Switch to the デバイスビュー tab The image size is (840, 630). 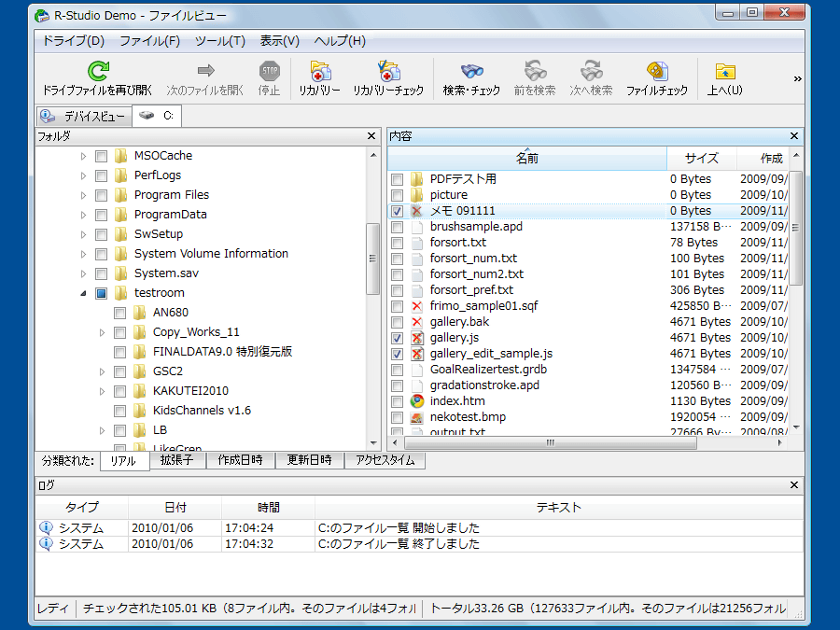pos(84,117)
